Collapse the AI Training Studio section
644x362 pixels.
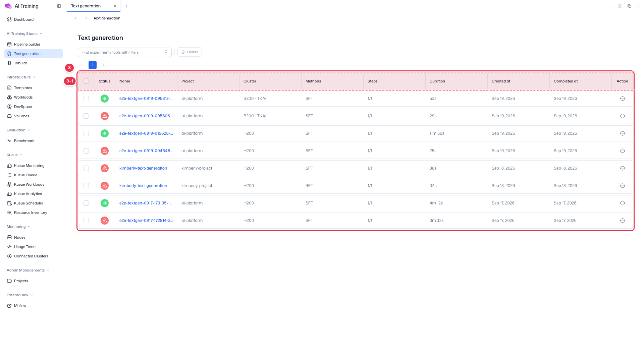(x=41, y=34)
